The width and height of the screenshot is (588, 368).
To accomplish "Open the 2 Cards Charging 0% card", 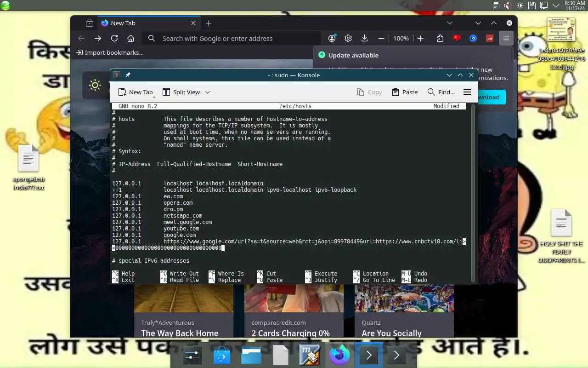I will coord(294,311).
